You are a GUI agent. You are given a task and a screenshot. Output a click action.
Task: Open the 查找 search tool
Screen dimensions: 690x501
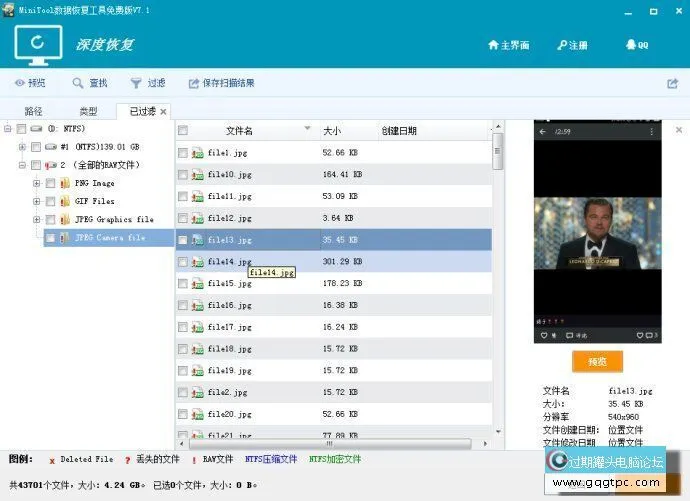coord(90,83)
